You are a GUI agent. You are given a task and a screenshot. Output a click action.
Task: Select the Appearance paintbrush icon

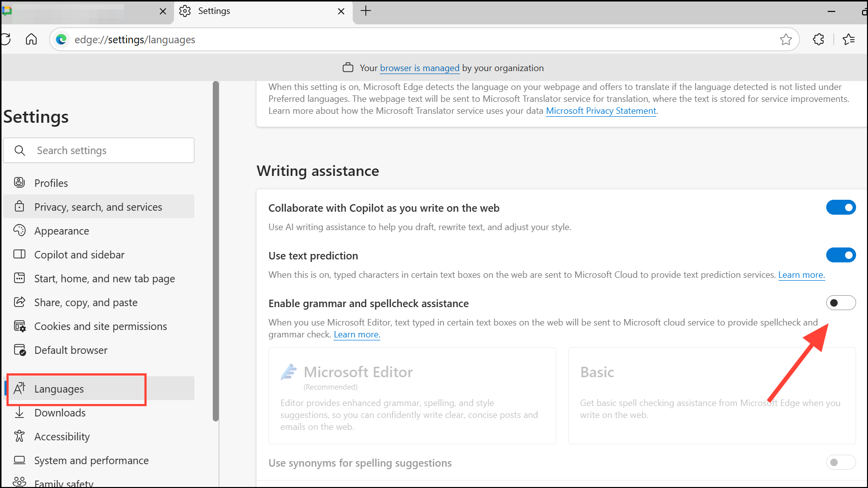click(x=19, y=230)
